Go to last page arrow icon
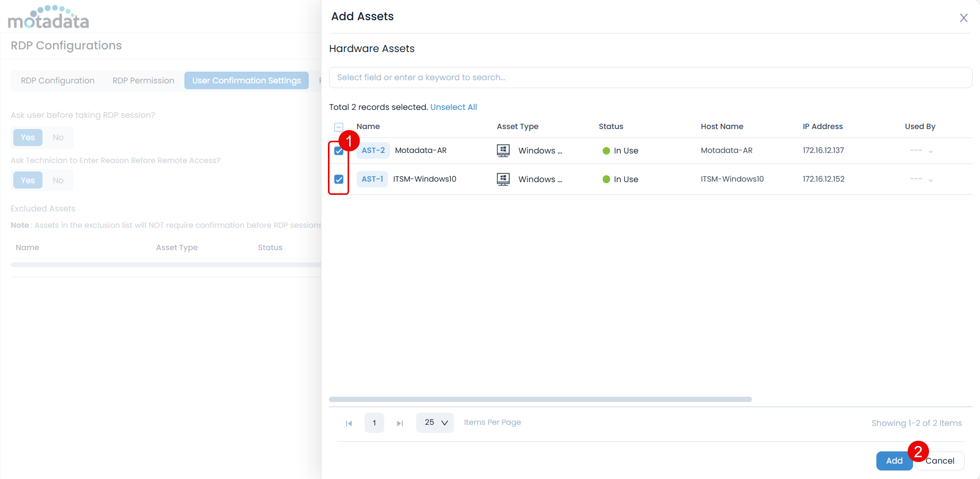This screenshot has height=479, width=980. tap(400, 423)
